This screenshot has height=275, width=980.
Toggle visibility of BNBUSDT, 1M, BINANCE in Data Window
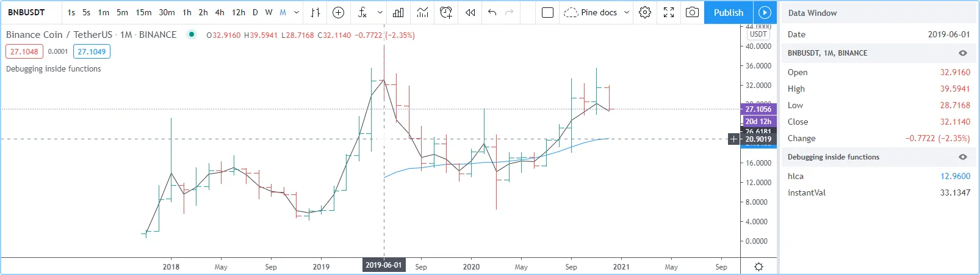coord(963,53)
